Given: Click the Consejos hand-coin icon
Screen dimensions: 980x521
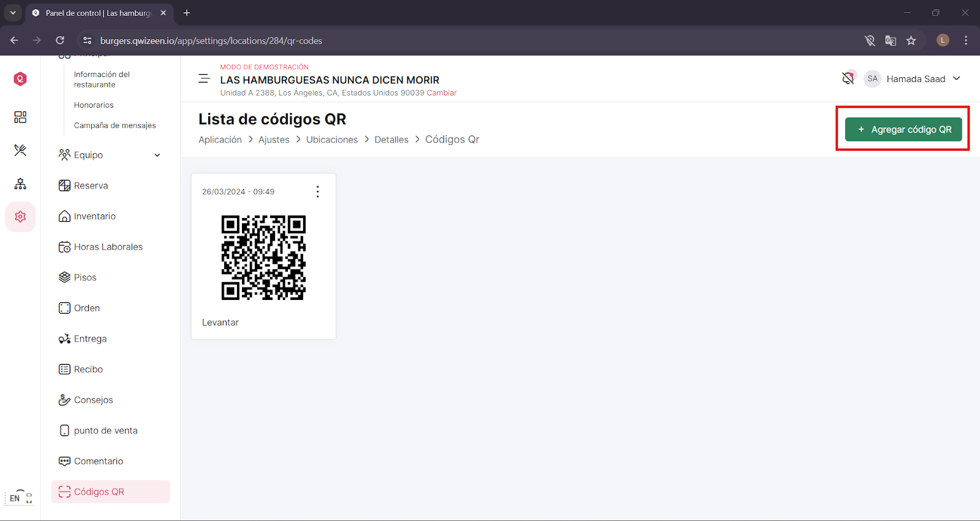Looking at the screenshot, I should point(64,400).
